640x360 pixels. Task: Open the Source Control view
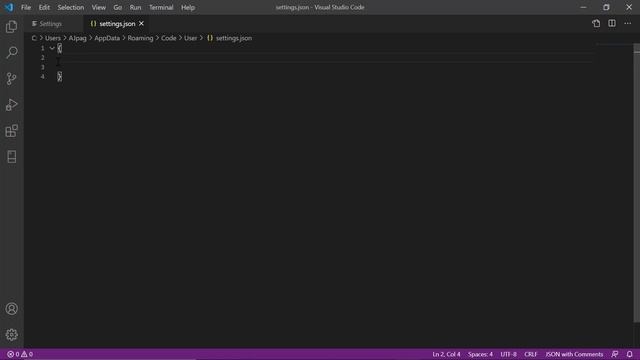[x=11, y=78]
